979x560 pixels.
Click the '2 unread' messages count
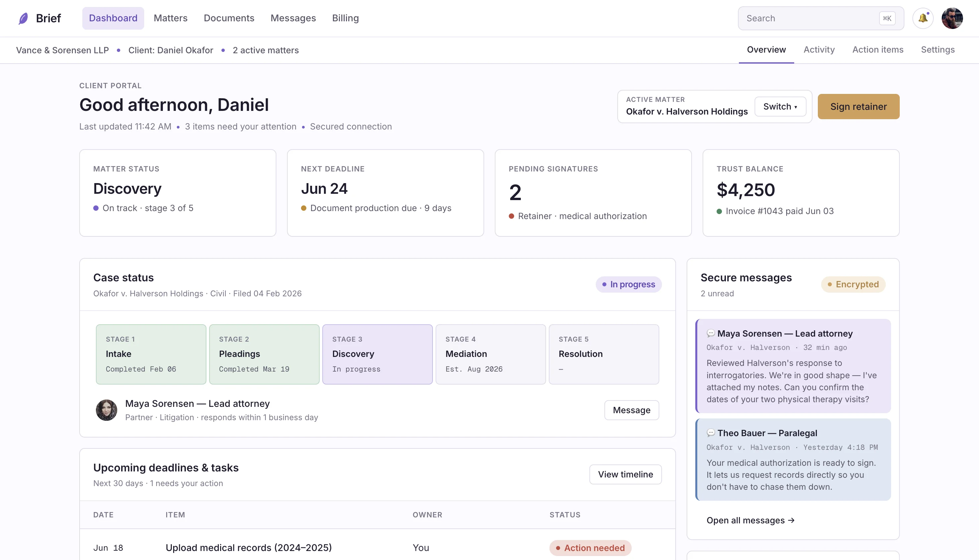717,293
